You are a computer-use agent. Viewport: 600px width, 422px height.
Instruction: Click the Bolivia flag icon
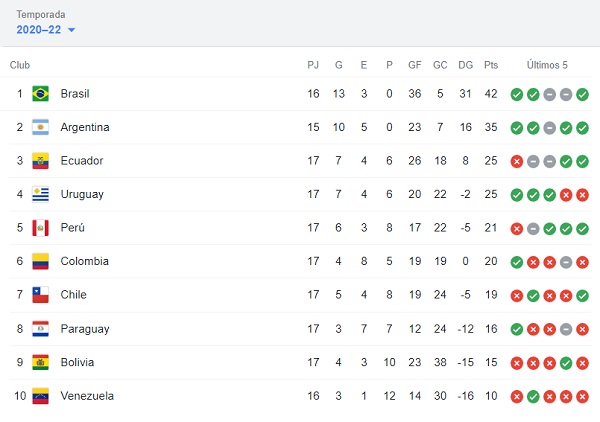coord(40,362)
